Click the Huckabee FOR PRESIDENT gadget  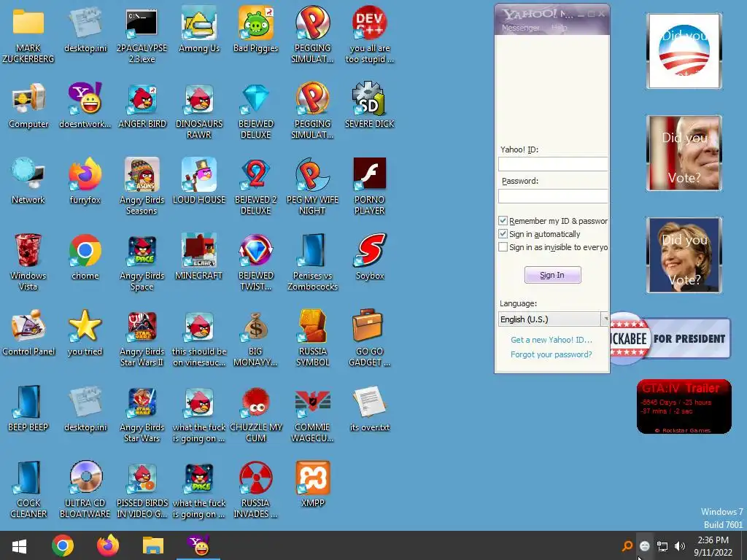click(x=670, y=338)
